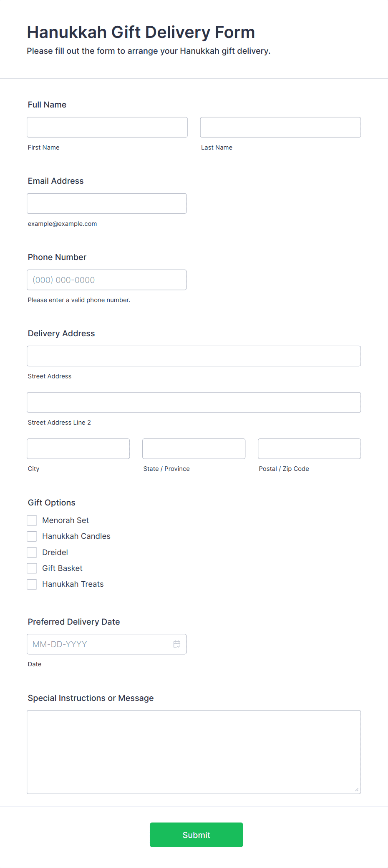Click the green Submit button

pos(197,835)
